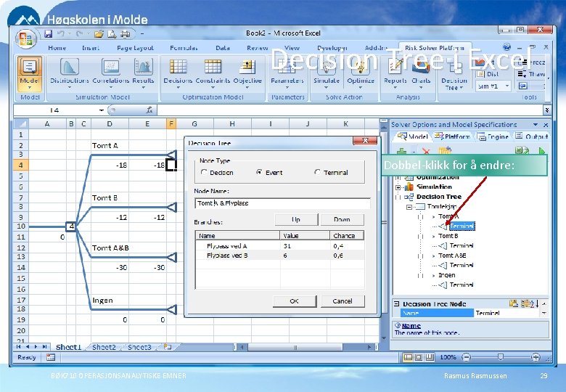Open the Objective ribbon tool

(247, 74)
